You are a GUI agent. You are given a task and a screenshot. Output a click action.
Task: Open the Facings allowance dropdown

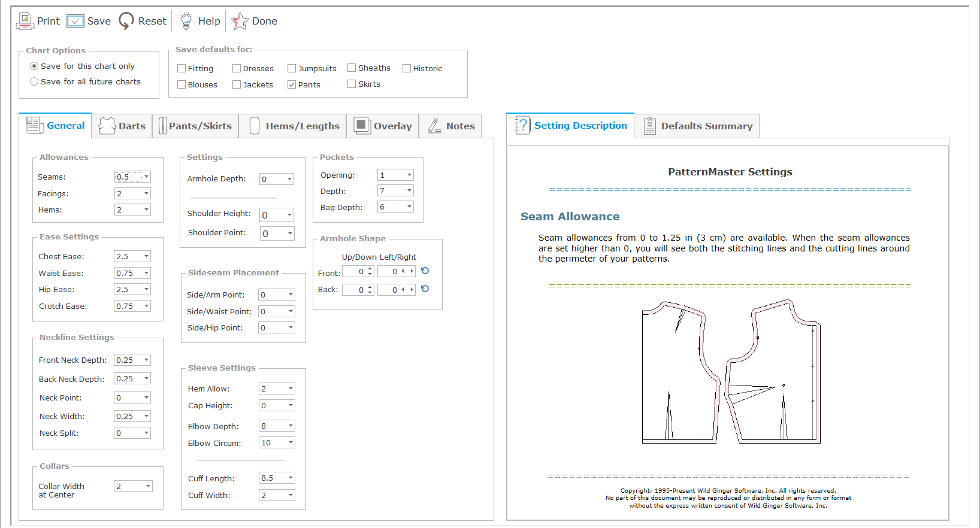146,193
